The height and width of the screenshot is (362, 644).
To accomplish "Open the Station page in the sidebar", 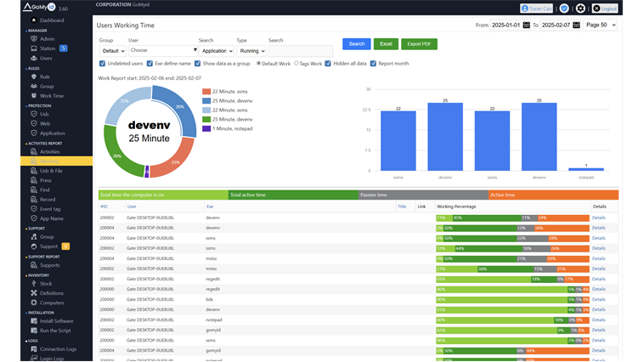I will (x=48, y=48).
